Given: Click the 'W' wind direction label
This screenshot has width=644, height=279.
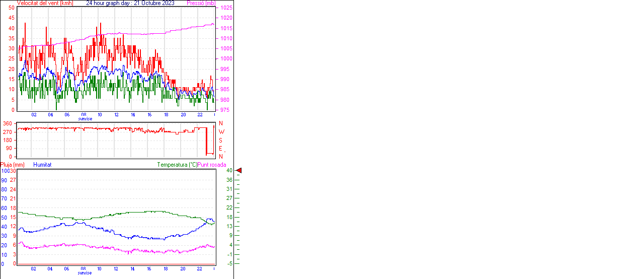Looking at the screenshot, I should point(221,132).
